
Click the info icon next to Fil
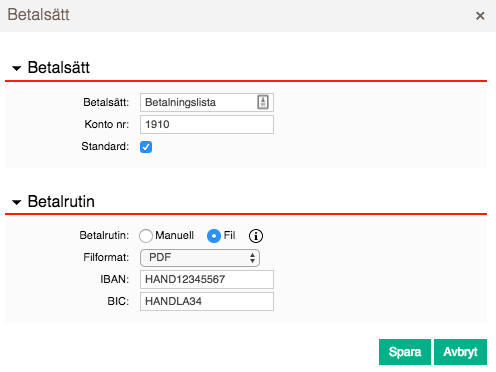pyautogui.click(x=256, y=236)
